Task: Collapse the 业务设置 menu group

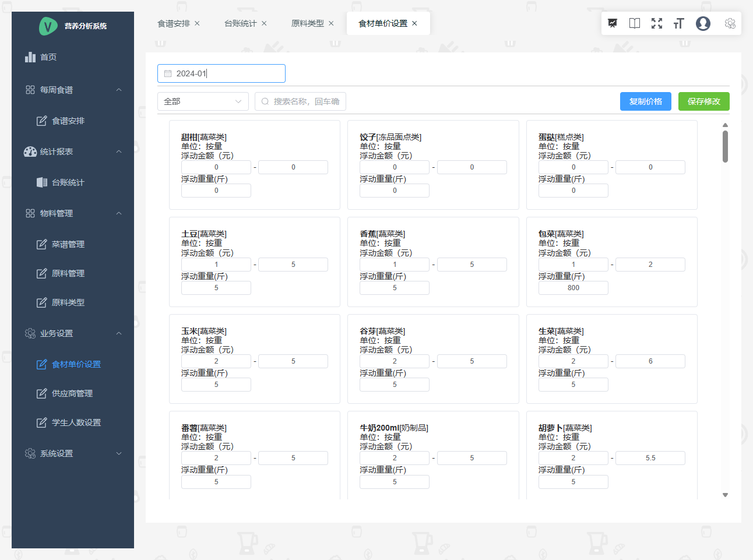Action: pos(119,333)
